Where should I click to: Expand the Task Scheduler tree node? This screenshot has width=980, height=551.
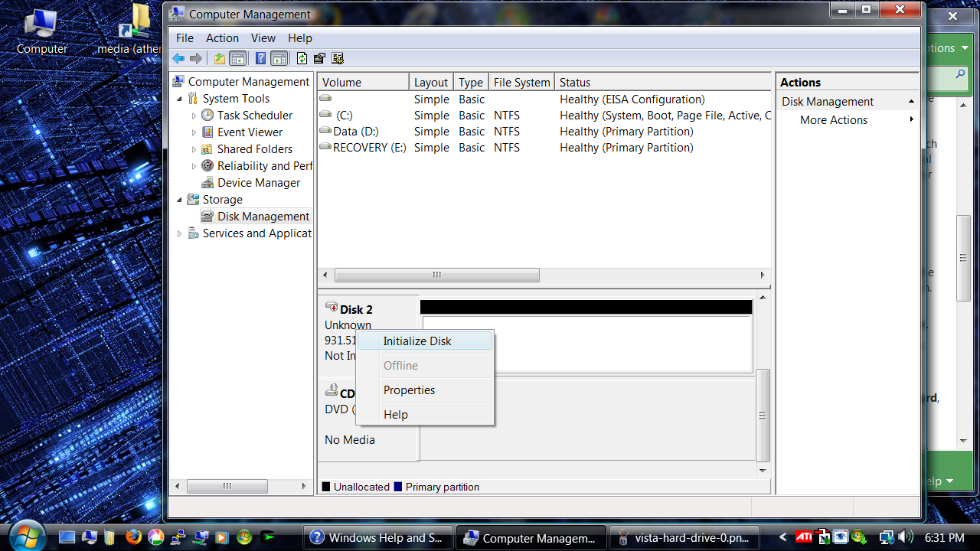(195, 115)
